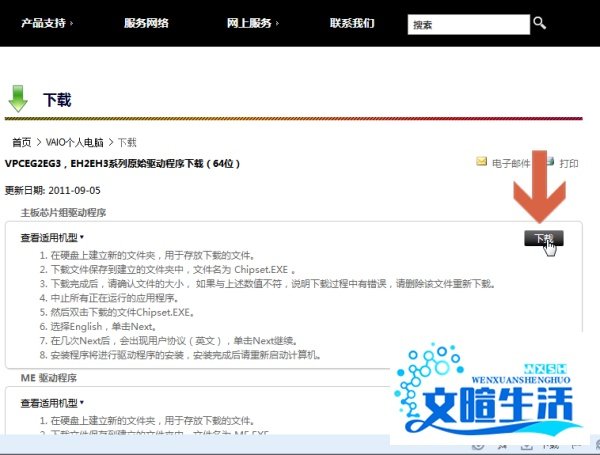Click 电子邮件 share link
Viewport: 600px width, 455px height.
pyautogui.click(x=511, y=164)
